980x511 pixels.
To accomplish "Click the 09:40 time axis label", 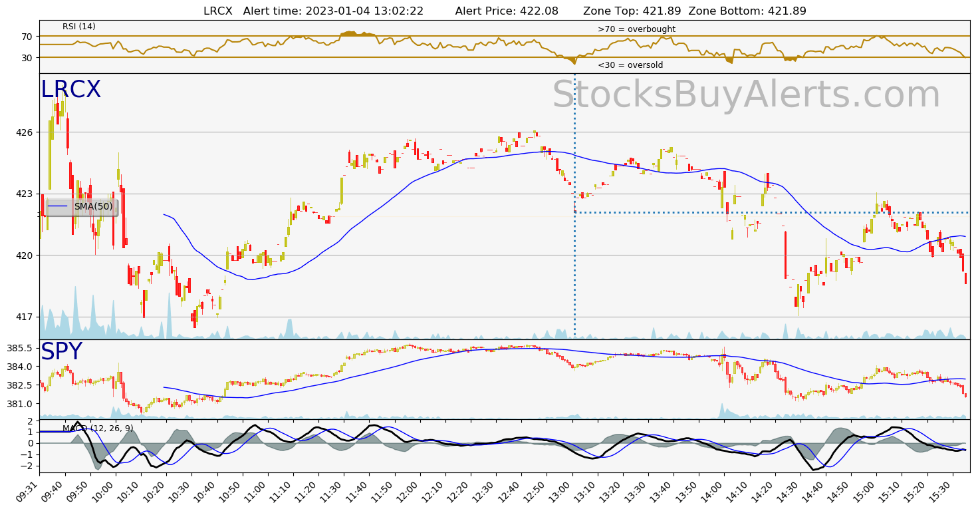I will click(x=52, y=491).
